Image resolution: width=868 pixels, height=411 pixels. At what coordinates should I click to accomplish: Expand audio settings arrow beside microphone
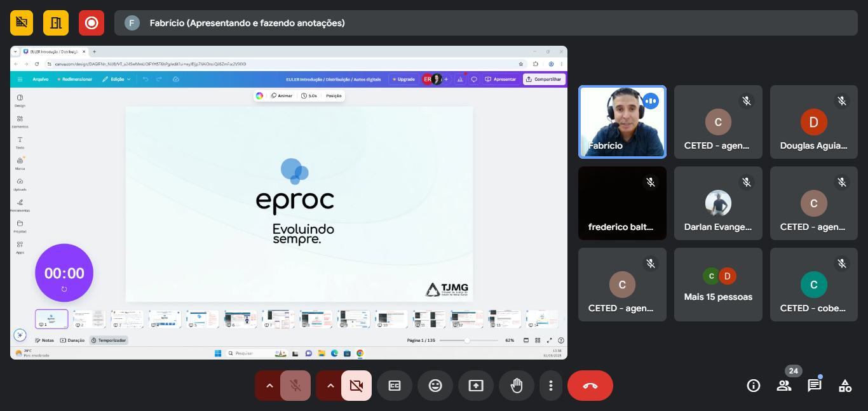pos(269,386)
